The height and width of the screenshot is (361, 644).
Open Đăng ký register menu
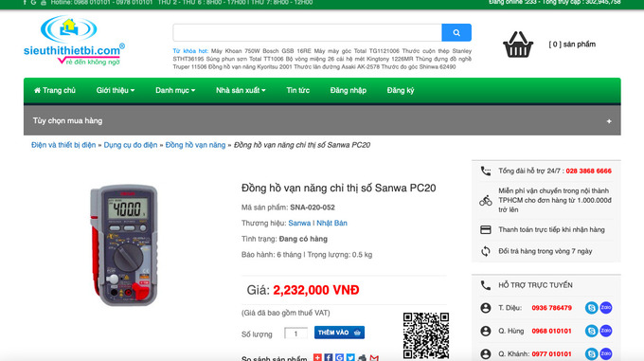pyautogui.click(x=401, y=90)
